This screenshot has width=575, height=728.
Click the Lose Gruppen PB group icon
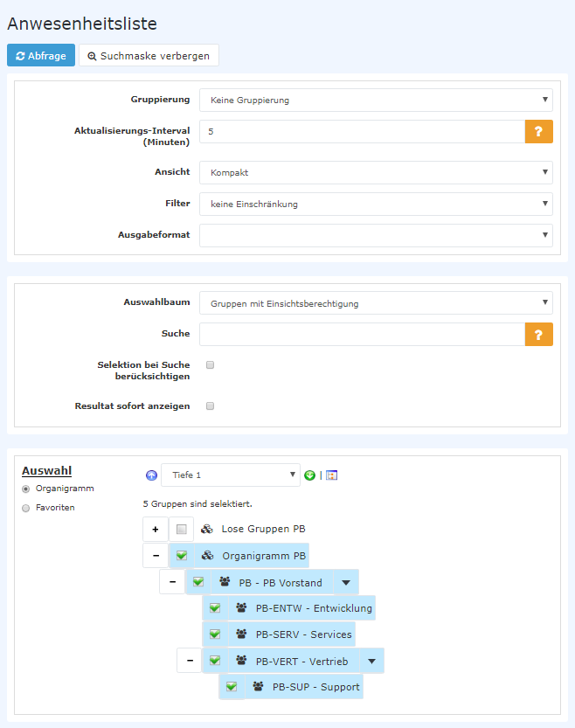[207, 529]
